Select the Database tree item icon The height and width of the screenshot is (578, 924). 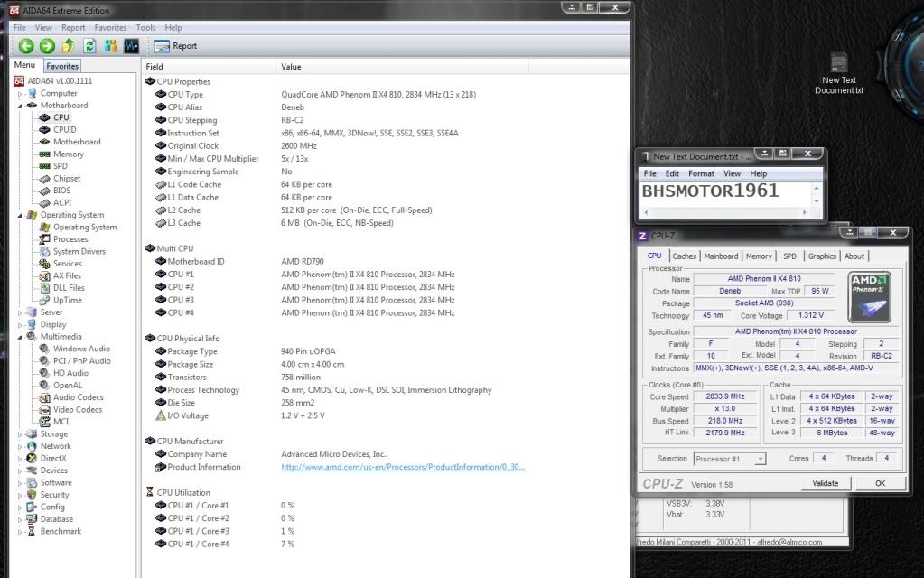tap(32, 519)
